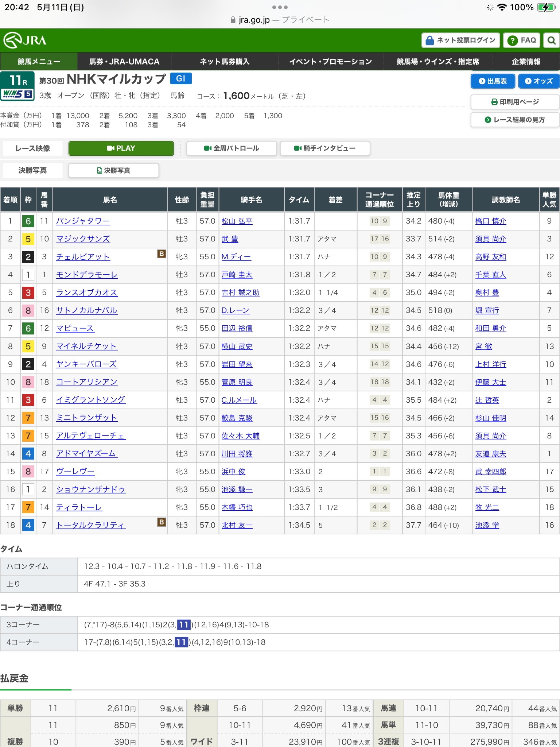
Task: Open the search magnifier icon
Action: (x=552, y=40)
